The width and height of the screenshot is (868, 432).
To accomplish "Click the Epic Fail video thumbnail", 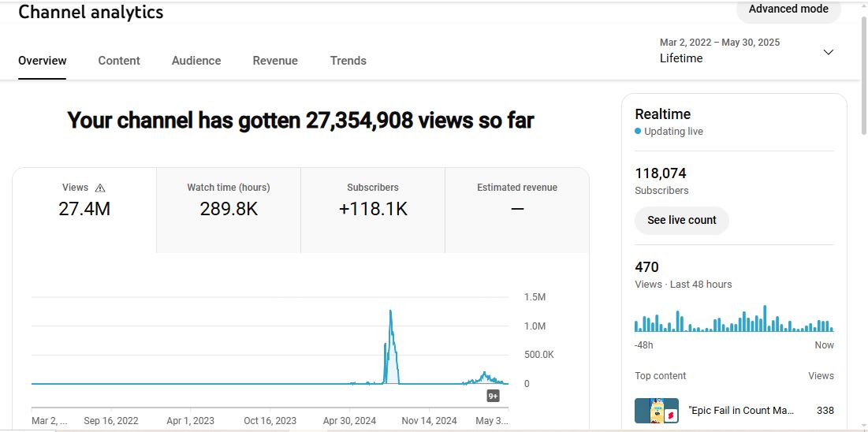I will tap(656, 411).
